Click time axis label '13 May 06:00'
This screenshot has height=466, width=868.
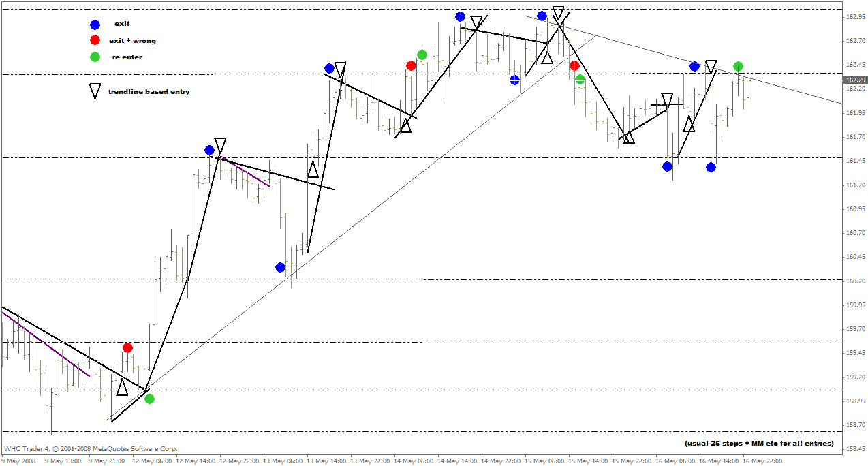coord(283,461)
